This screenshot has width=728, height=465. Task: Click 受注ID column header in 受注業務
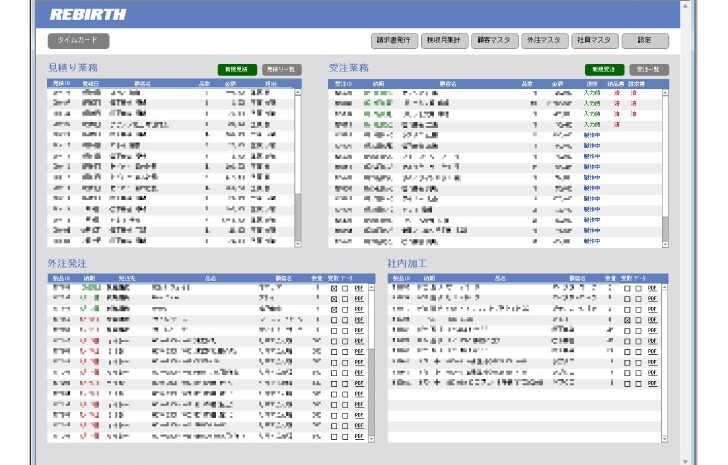(344, 84)
